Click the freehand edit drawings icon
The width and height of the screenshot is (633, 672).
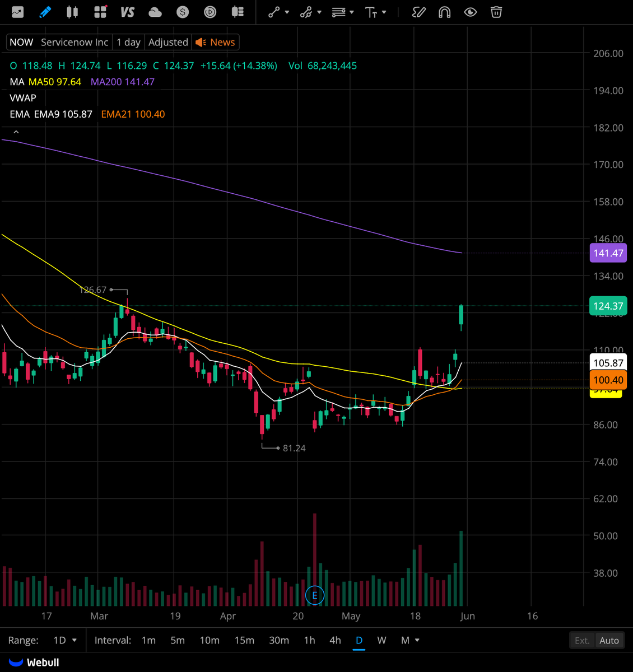click(x=418, y=12)
